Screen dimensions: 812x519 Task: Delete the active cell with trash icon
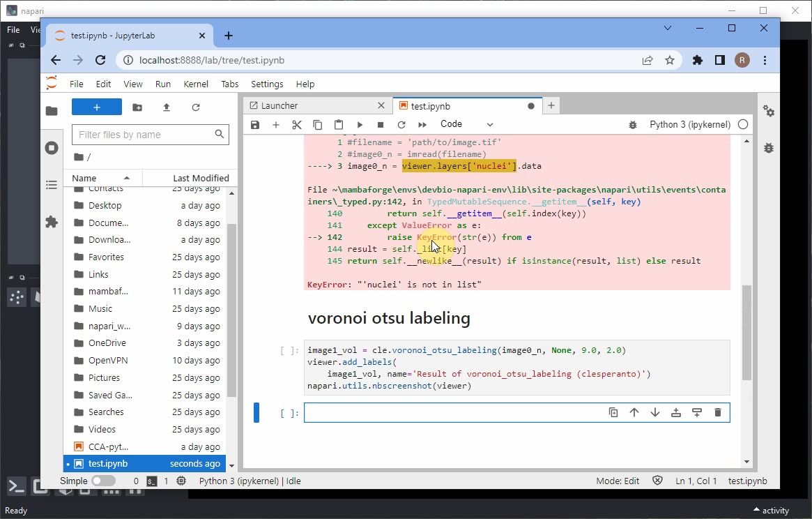coord(718,412)
